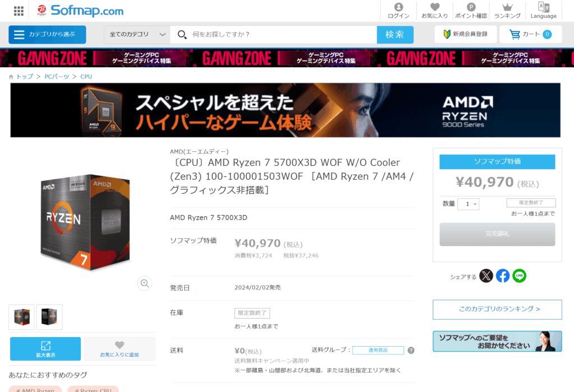
Task: Expand the 全てのカテゴリ dropdown
Action: 137,34
